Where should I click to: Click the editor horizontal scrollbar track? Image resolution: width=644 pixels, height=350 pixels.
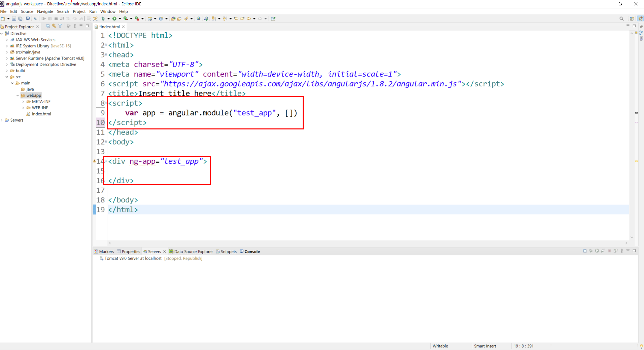[x=368, y=243]
